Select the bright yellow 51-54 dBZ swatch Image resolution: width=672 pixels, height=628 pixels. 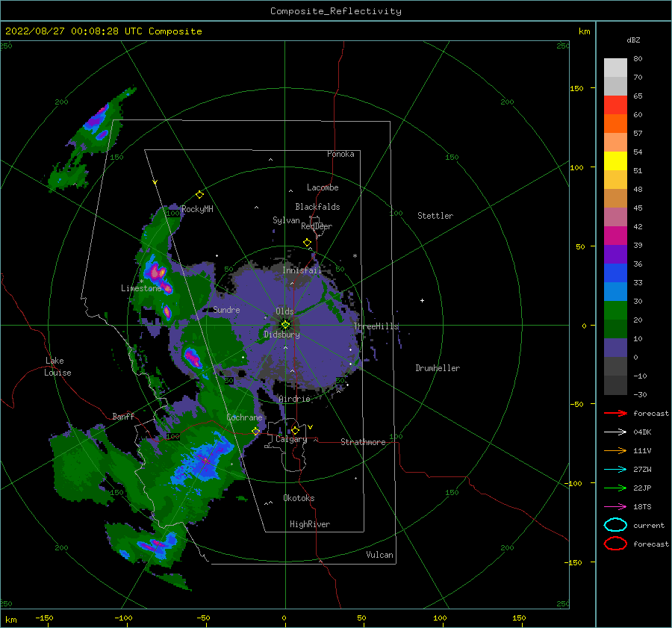tap(615, 161)
